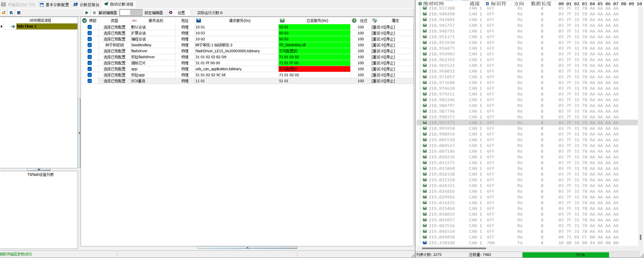Open flow file folder icon in left toolbar

[x=4, y=13]
